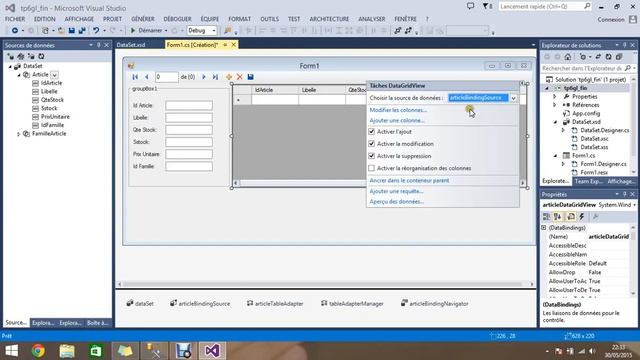Expand the (DataBindings) property group
The height and width of the screenshot is (360, 640).
pos(544,228)
